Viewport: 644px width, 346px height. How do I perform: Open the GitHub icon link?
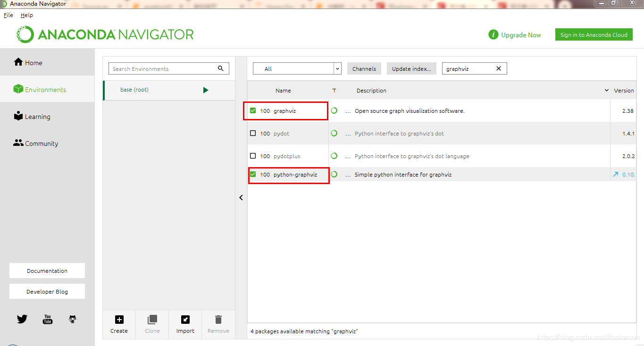[73, 319]
